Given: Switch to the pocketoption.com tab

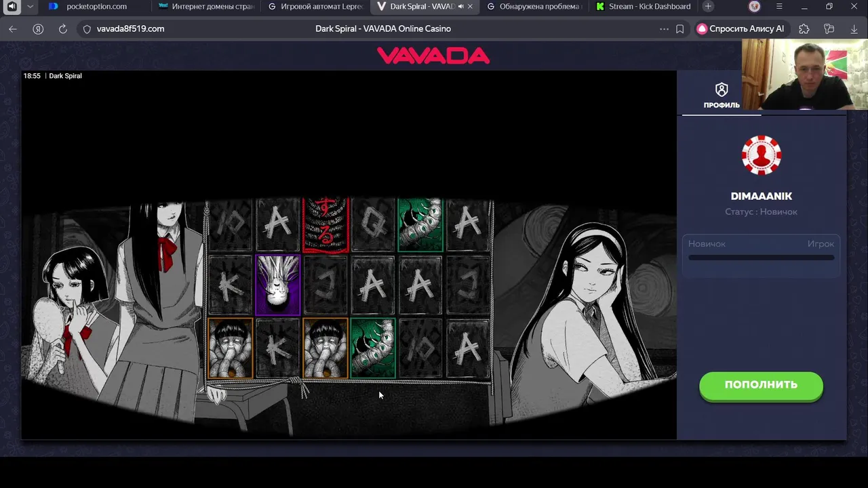Looking at the screenshot, I should 96,6.
